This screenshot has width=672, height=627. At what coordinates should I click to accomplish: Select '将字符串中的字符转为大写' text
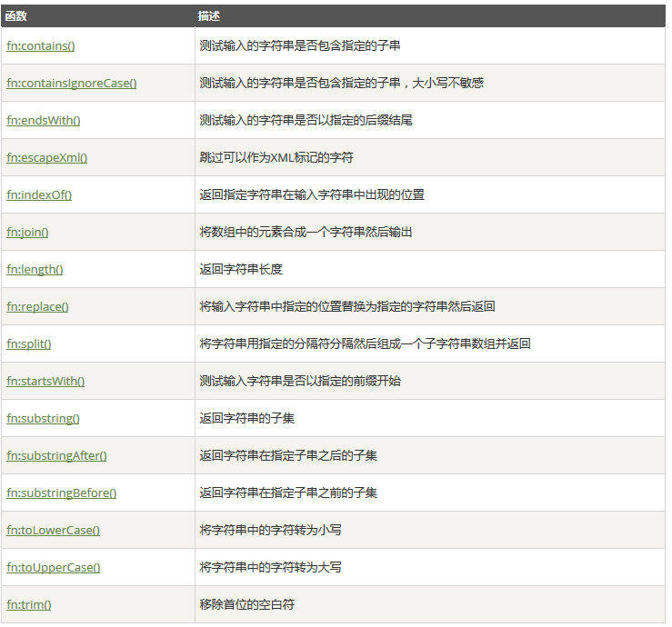[270, 567]
